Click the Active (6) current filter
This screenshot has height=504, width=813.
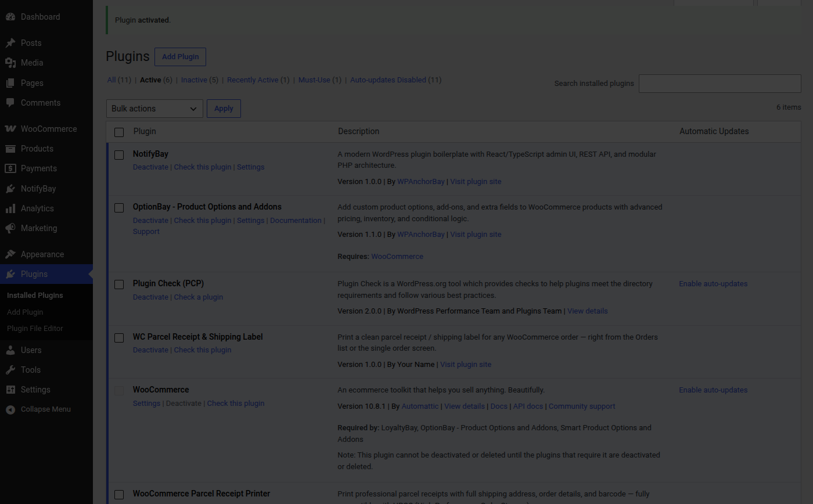pos(156,80)
